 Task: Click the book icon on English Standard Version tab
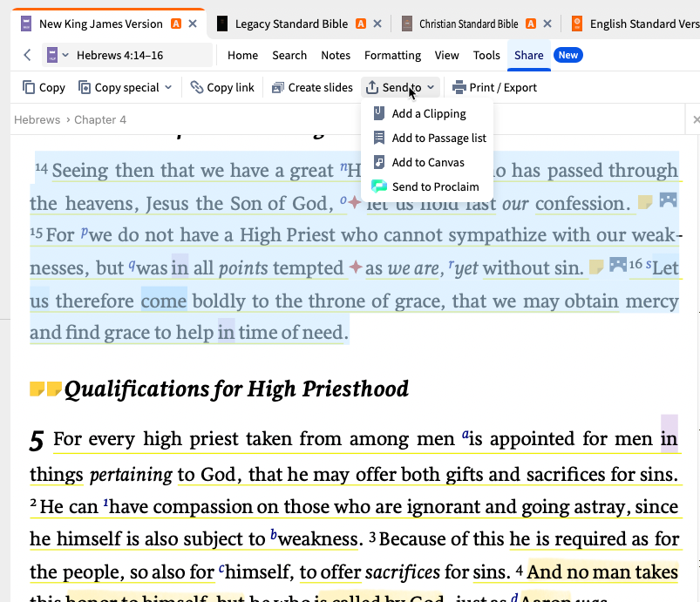(577, 24)
